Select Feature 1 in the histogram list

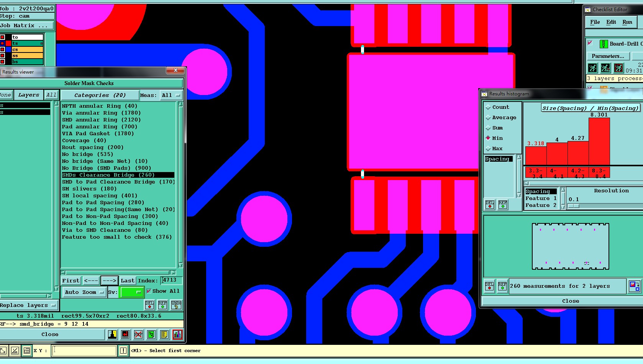tap(541, 198)
